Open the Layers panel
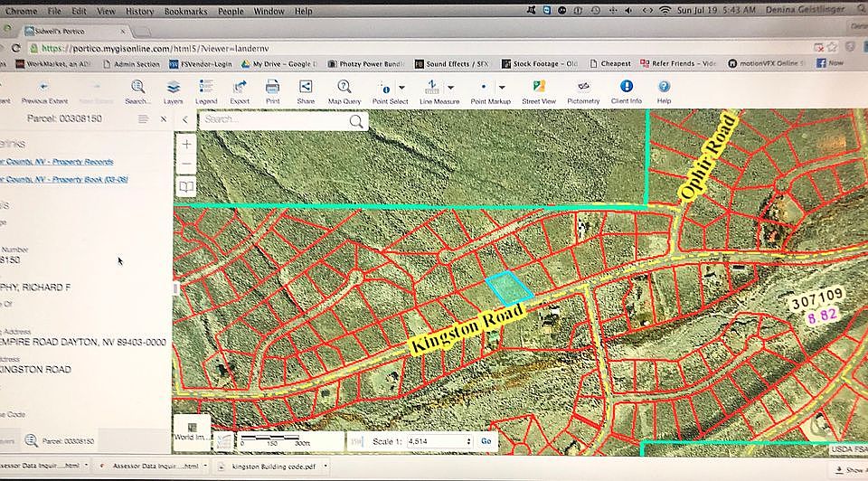Viewport: 868px width, 481px height. tap(173, 88)
